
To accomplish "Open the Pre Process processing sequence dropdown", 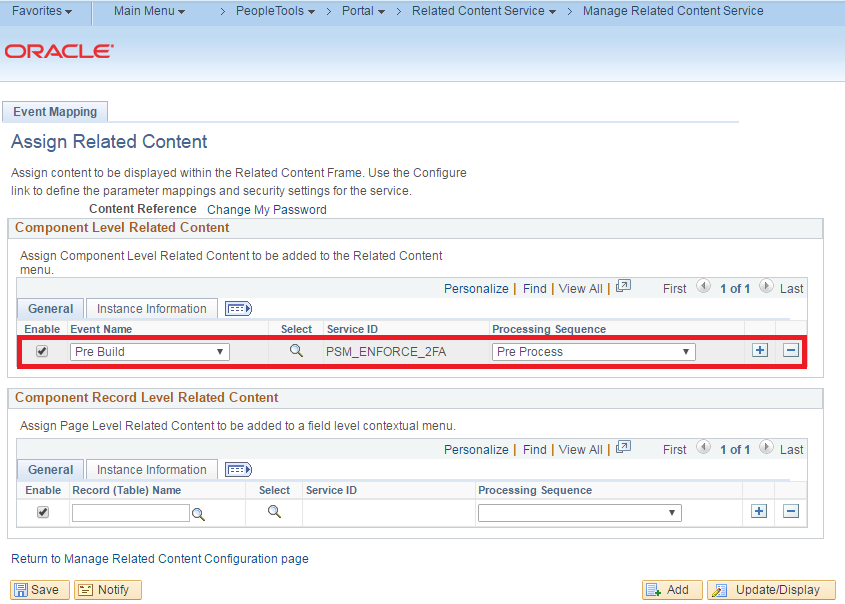I will pyautogui.click(x=592, y=351).
